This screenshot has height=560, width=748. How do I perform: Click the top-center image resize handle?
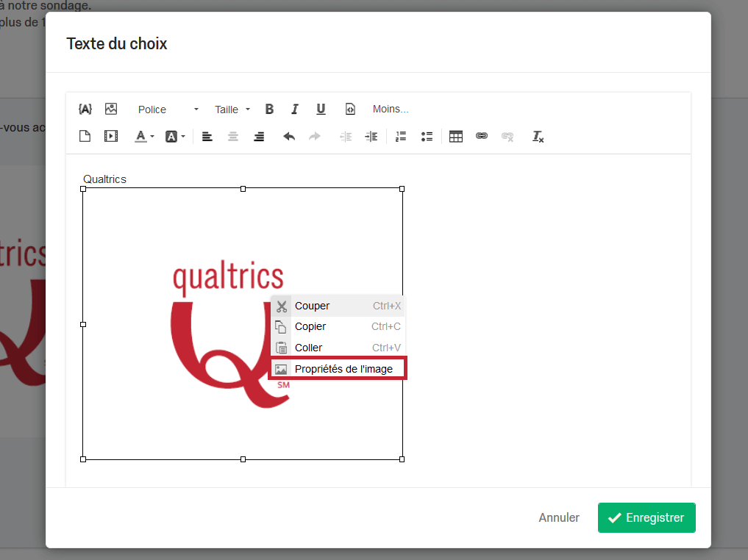(x=243, y=189)
